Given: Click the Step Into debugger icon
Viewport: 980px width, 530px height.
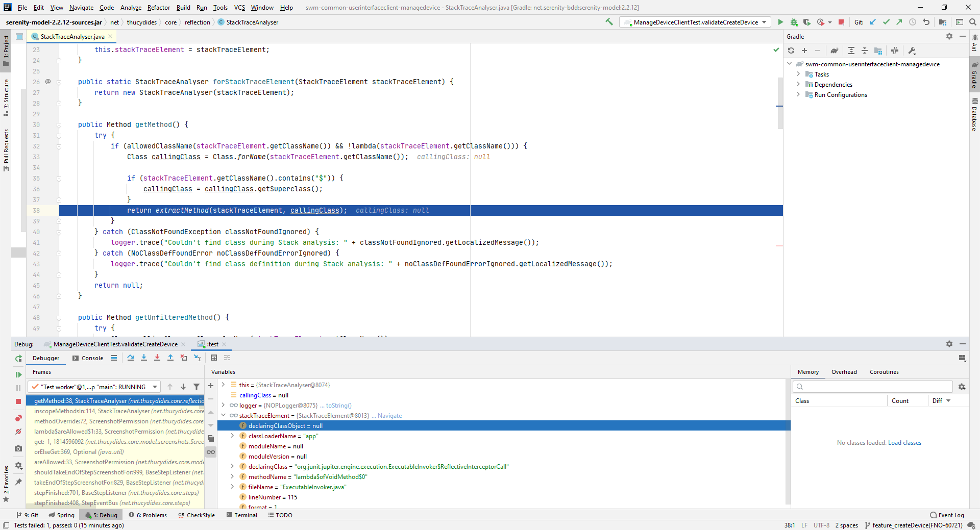Looking at the screenshot, I should (144, 358).
